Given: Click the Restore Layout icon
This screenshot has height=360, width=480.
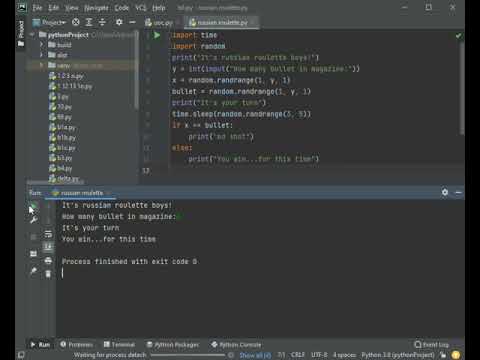Looking at the screenshot, I should point(33,254).
